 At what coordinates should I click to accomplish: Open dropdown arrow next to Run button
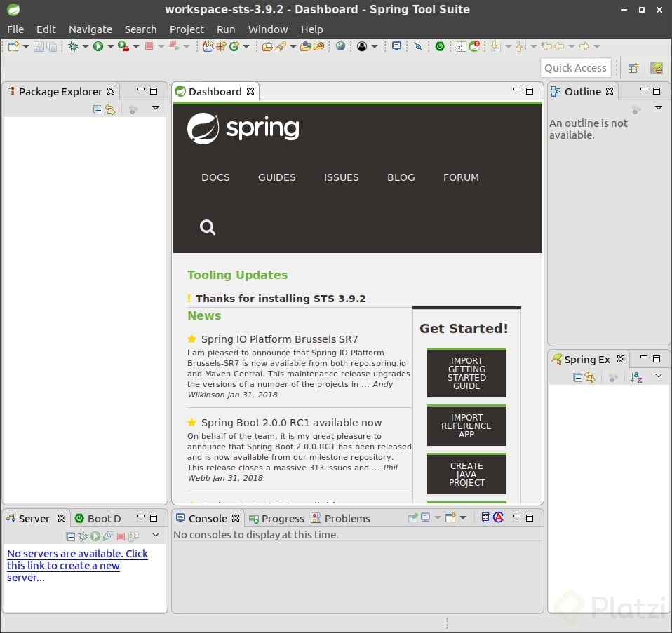(111, 46)
